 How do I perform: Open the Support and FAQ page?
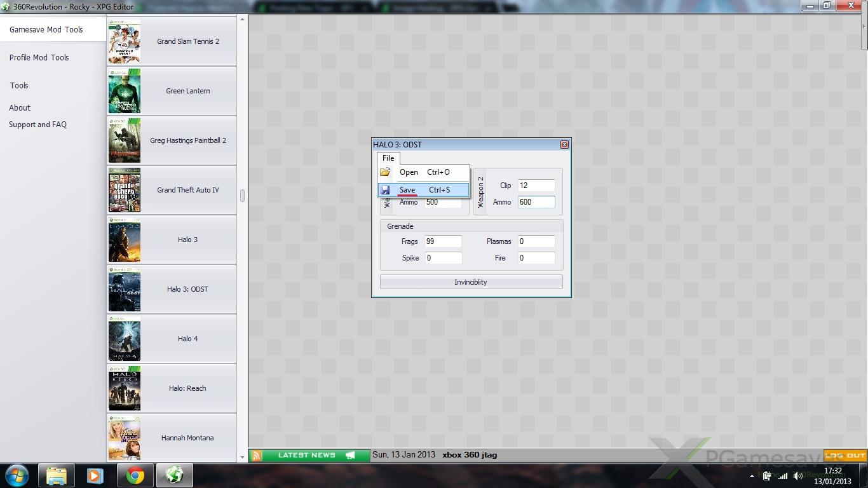pyautogui.click(x=38, y=125)
